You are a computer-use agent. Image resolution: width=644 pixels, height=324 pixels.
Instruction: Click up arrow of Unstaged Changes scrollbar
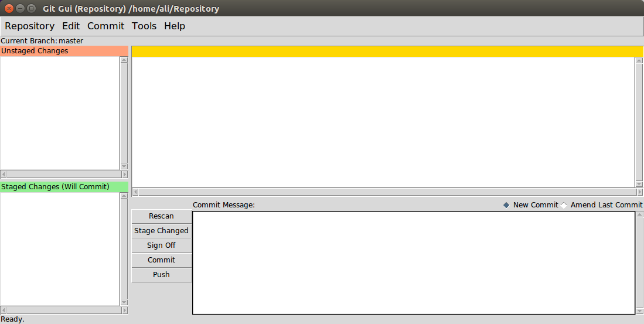click(124, 60)
